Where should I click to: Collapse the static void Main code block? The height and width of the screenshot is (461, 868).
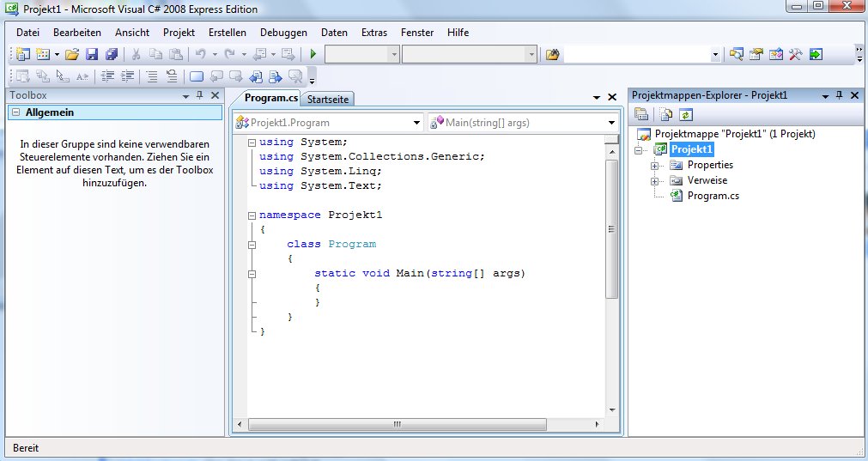point(252,274)
